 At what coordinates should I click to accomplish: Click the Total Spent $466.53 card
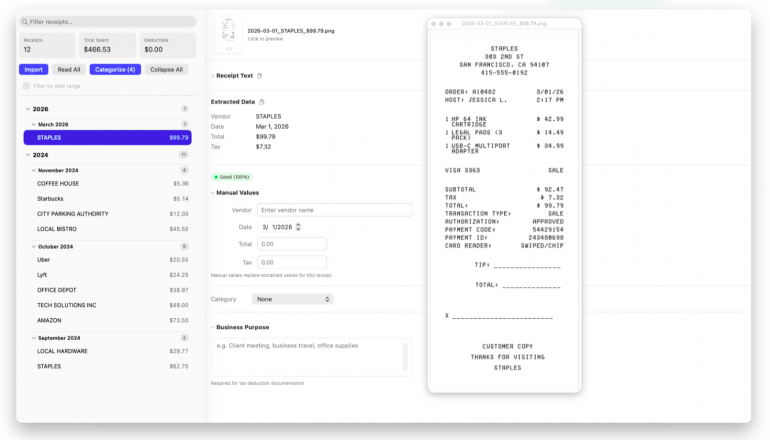(108, 45)
